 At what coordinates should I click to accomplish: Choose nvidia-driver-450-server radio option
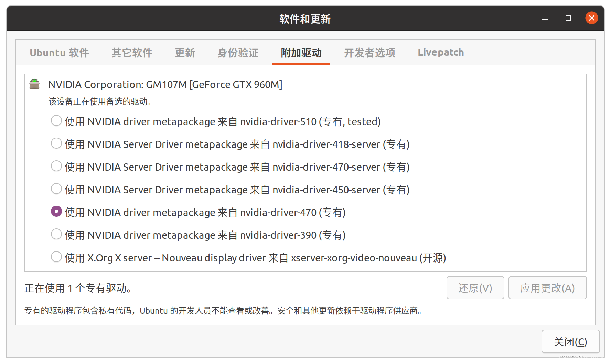pyautogui.click(x=56, y=189)
